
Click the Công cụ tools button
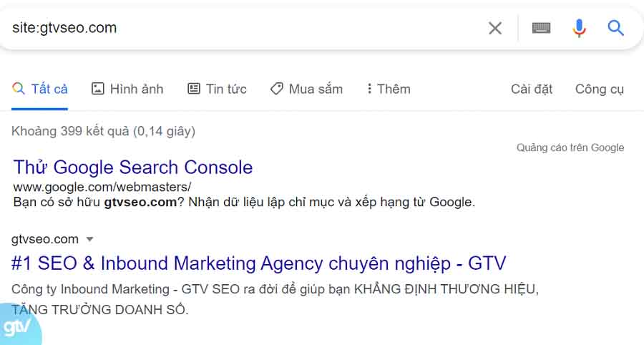600,89
